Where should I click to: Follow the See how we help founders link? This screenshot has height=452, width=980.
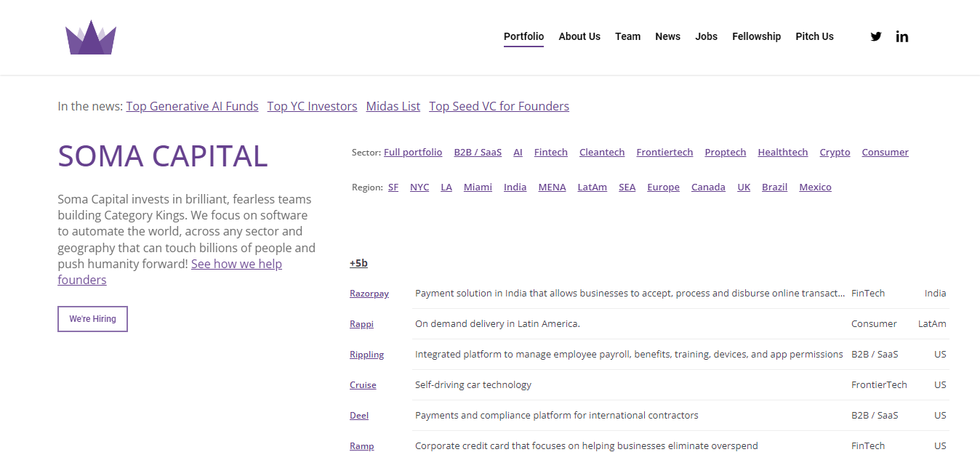(x=236, y=265)
